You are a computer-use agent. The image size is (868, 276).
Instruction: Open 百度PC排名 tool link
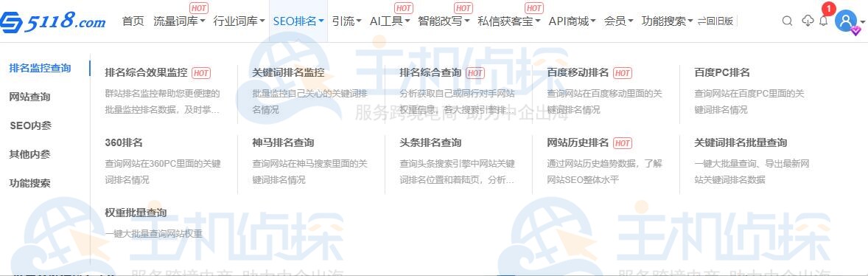tap(722, 72)
